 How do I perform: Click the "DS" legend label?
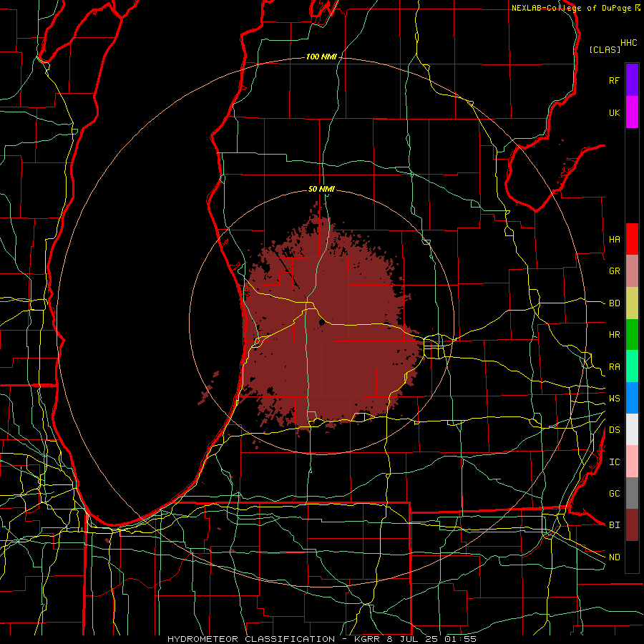click(614, 430)
